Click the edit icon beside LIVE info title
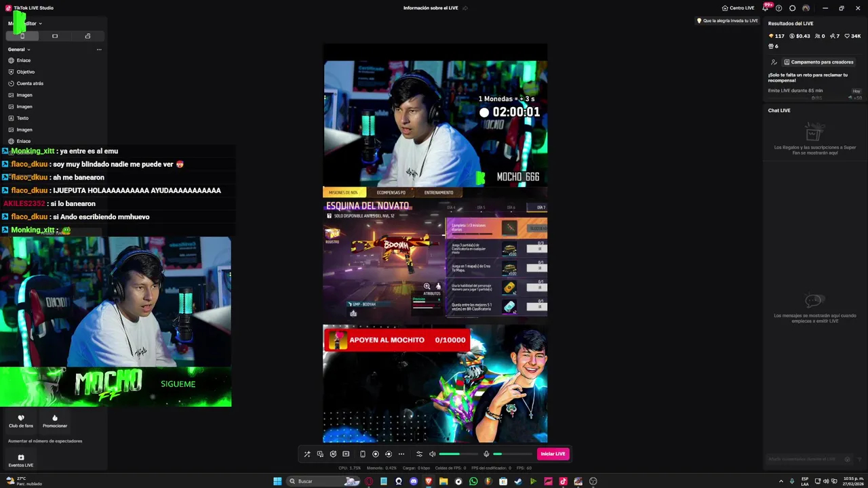 pos(465,8)
